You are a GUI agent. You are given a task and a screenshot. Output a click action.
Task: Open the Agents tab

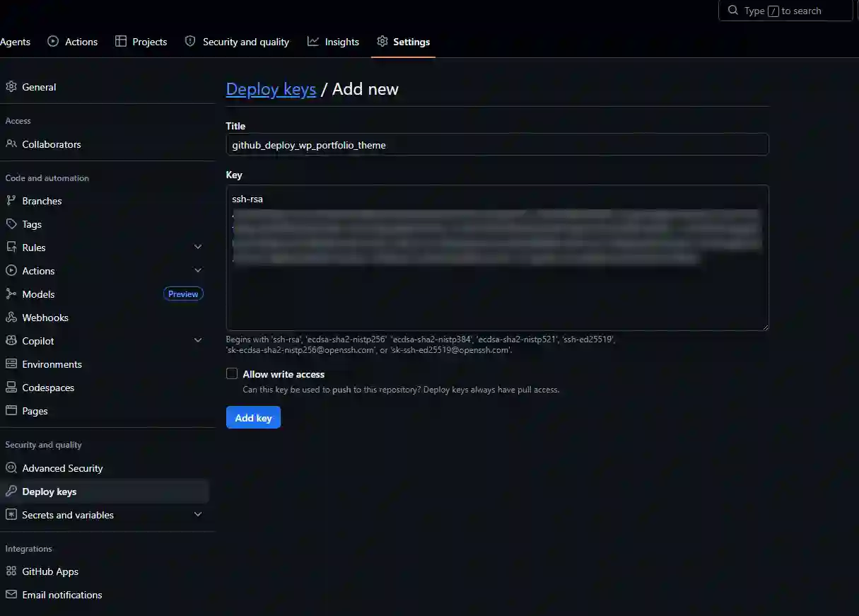(x=15, y=42)
